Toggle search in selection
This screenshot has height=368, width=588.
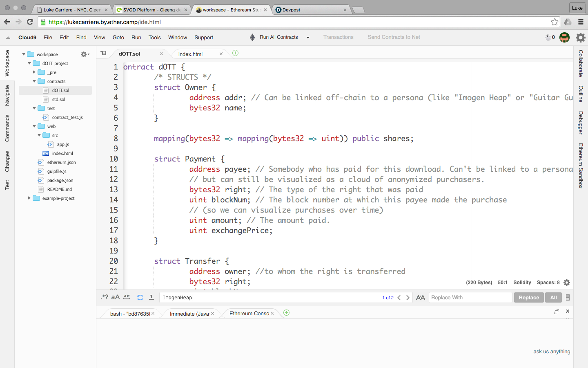point(140,297)
